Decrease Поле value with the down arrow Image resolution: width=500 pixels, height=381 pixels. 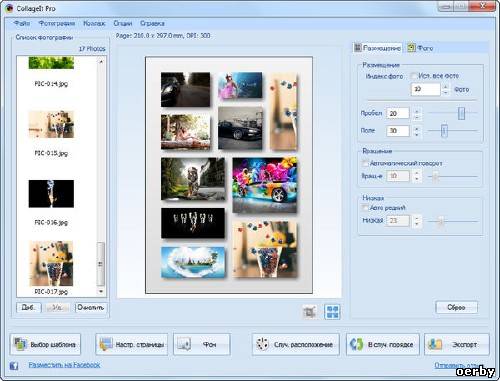(417, 134)
